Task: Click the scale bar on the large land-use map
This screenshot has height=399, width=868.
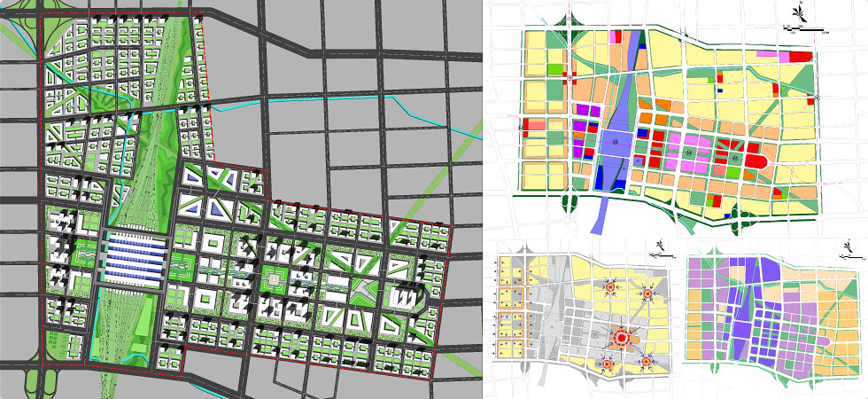Action: pos(804,31)
